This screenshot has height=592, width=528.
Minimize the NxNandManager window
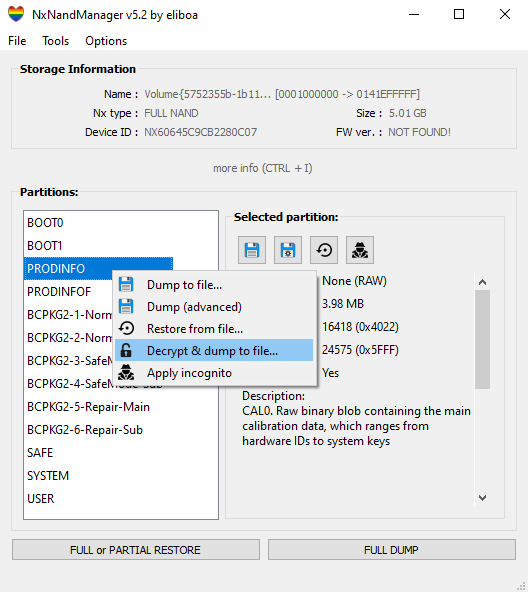click(x=414, y=14)
